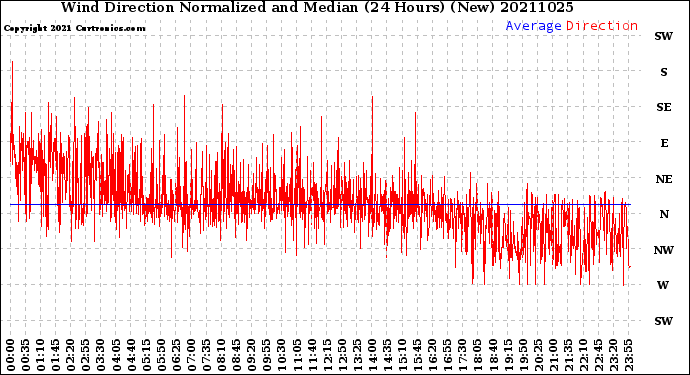
Task: Click the '05:50' time axis label
Action: (161, 355)
